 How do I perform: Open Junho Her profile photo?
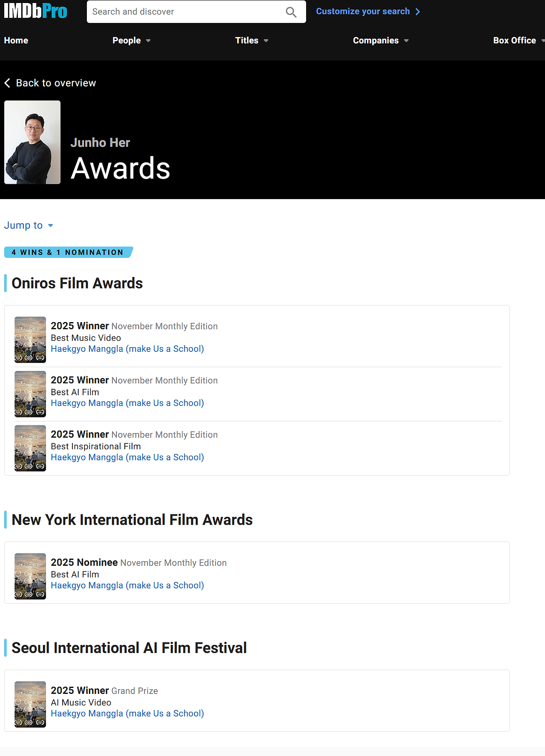[32, 142]
